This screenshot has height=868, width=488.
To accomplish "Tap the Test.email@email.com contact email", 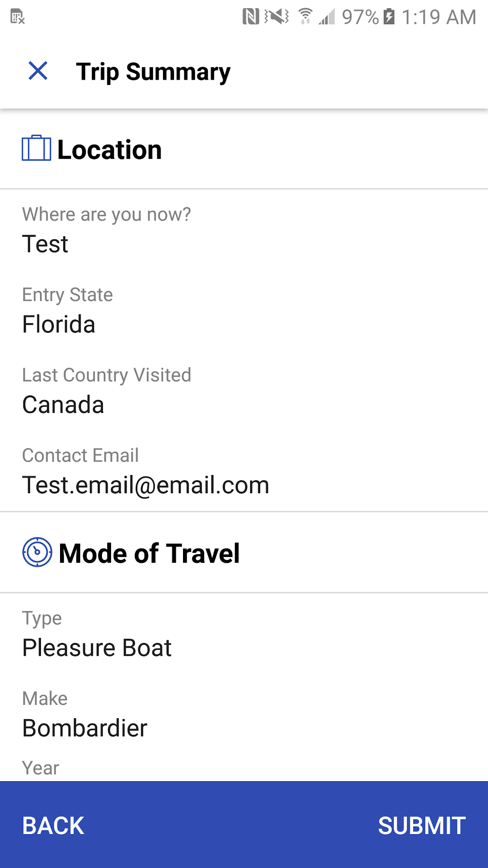I will pyautogui.click(x=146, y=485).
